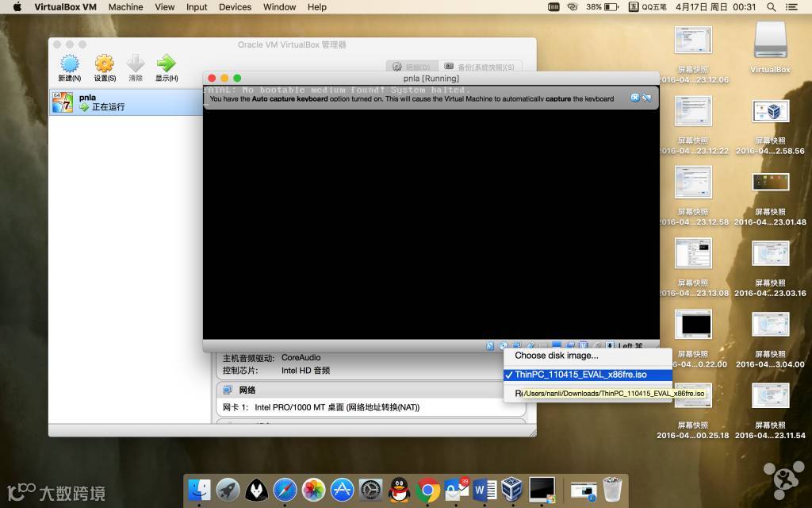Open the black fox-face app in Dock
Image resolution: width=812 pixels, height=508 pixels.
coord(256,489)
